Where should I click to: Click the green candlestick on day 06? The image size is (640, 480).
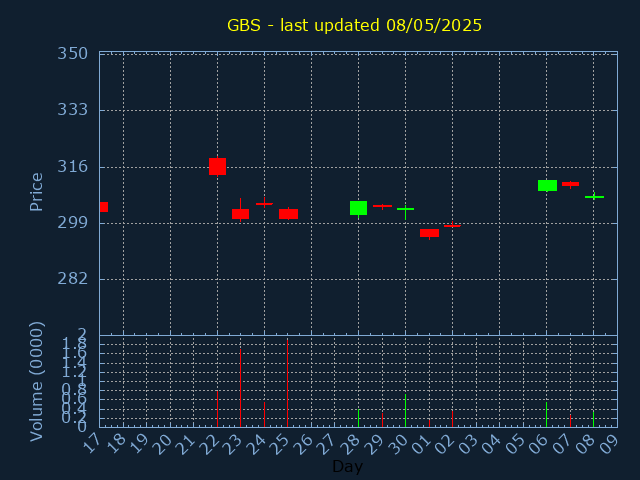pos(547,185)
